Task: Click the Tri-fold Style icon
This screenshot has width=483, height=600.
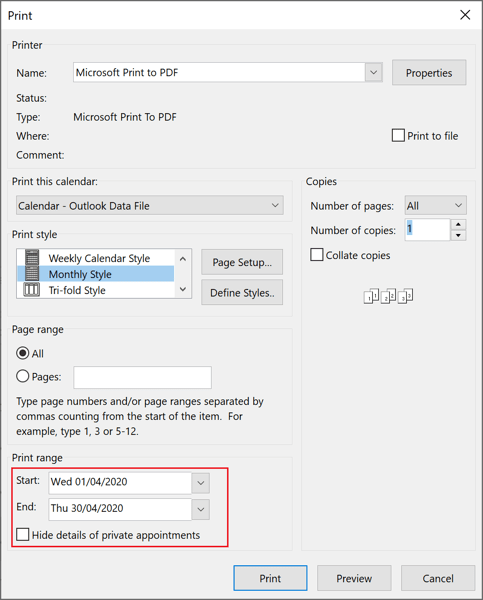Action: click(x=31, y=290)
